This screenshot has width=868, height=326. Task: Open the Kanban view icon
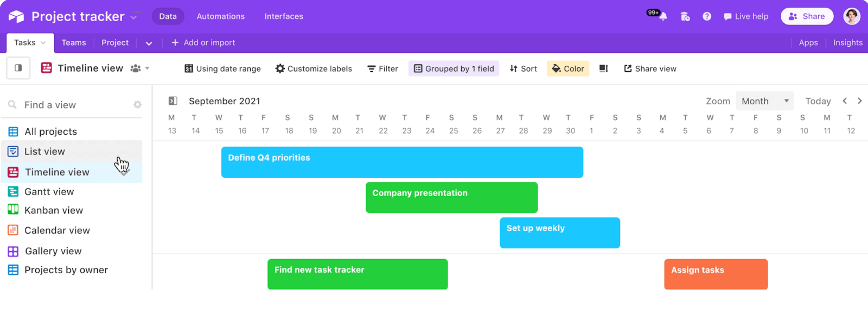[12, 210]
